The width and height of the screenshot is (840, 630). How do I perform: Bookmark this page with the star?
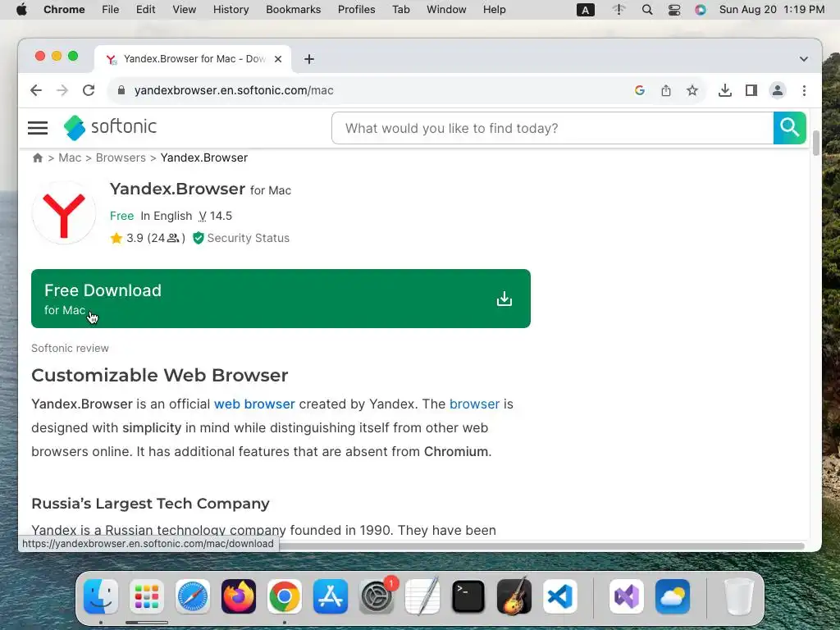click(692, 90)
